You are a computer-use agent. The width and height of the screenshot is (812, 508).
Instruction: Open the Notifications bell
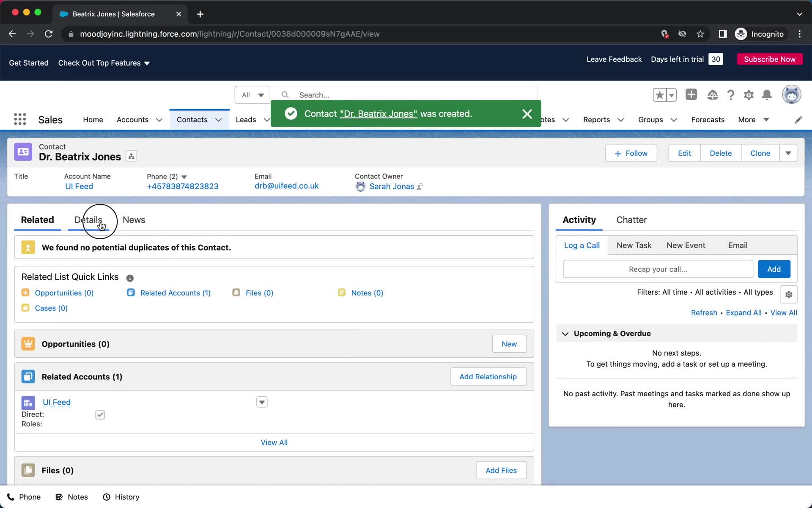tap(767, 95)
